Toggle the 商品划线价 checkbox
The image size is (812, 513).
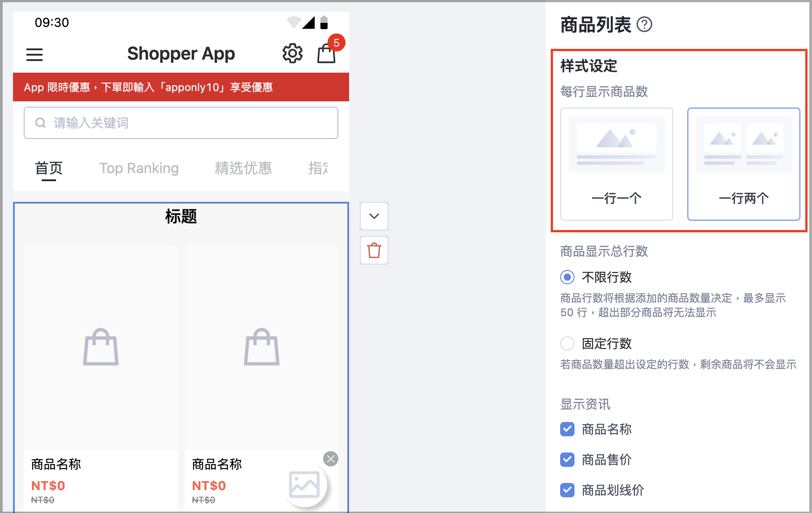click(x=567, y=490)
